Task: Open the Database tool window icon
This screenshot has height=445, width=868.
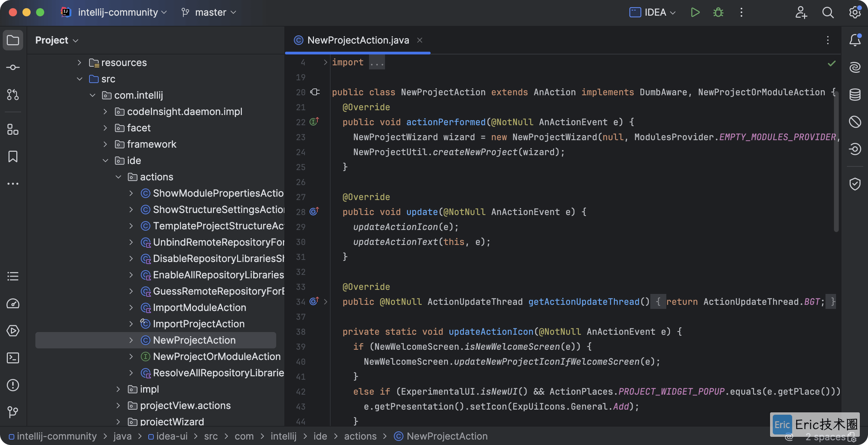Action: 855,94
